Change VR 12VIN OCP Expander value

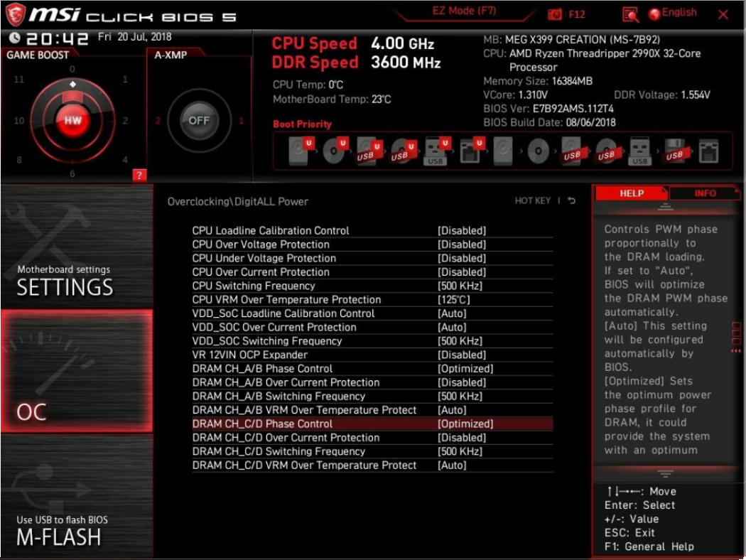[462, 355]
